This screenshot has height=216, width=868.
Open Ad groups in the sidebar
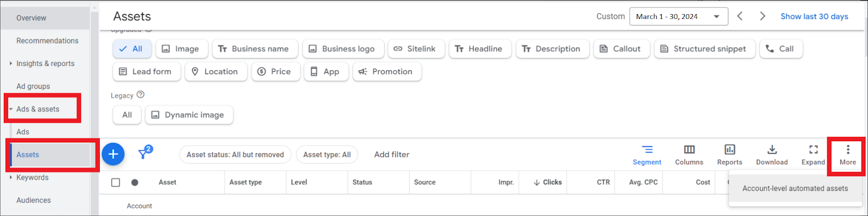click(33, 86)
